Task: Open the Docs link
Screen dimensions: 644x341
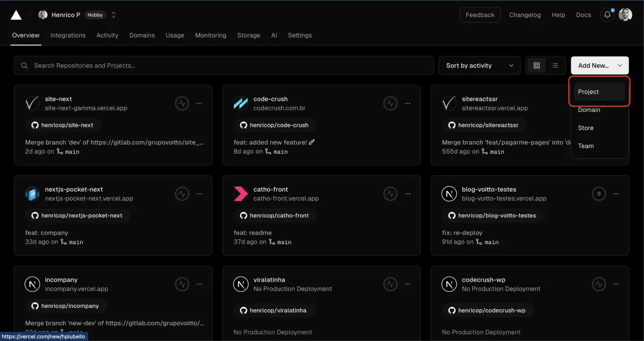Action: (584, 15)
